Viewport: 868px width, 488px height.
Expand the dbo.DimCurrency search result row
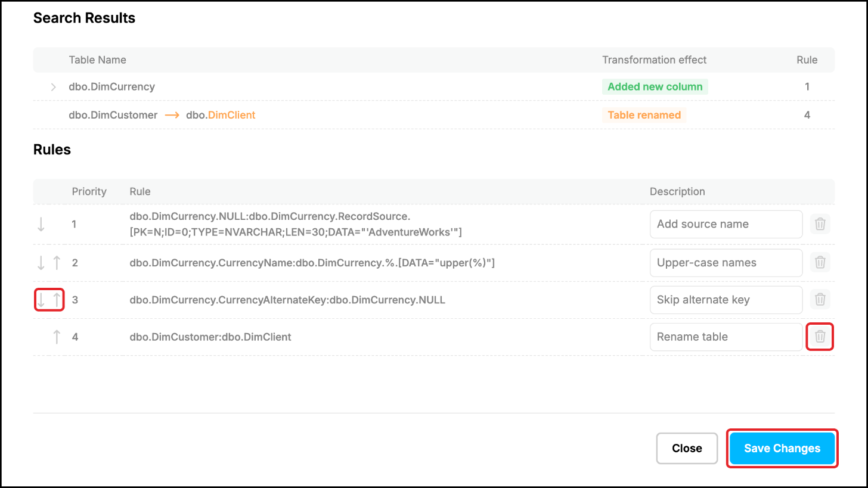tap(53, 87)
